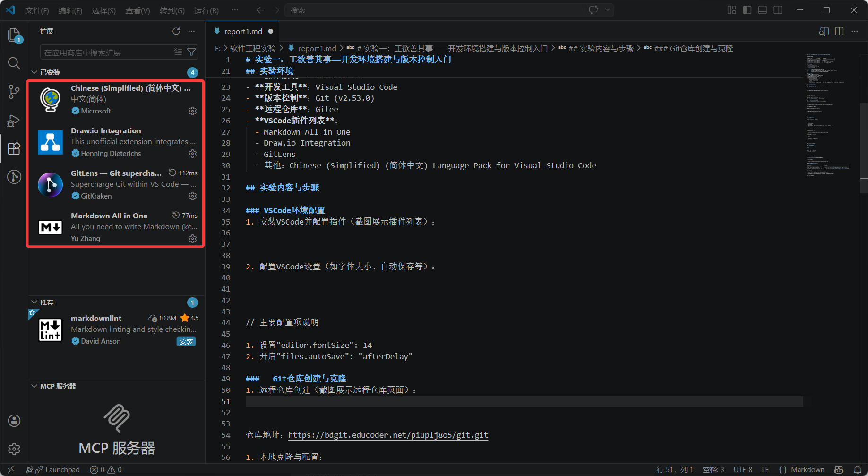
Task: Manage GitLens extension gear
Action: (192, 196)
